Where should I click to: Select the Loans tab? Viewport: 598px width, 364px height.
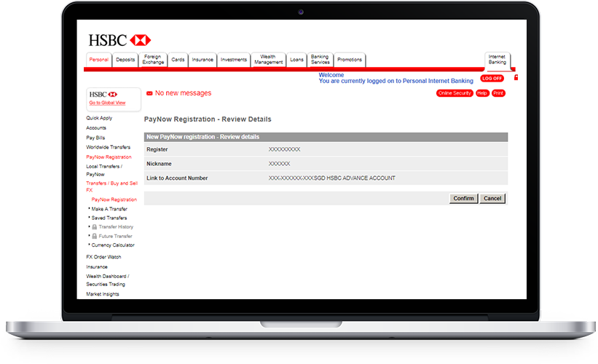coord(296,60)
